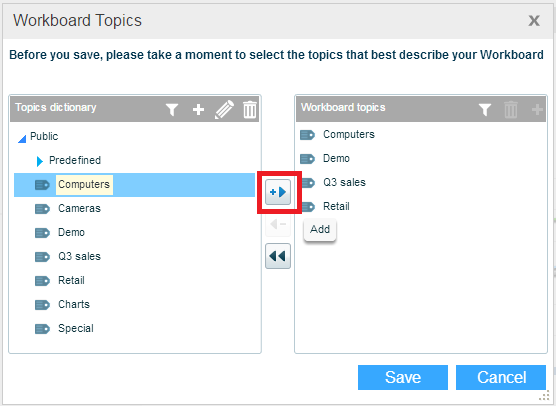Click the Cancel button
This screenshot has width=556, height=406.
[x=501, y=377]
